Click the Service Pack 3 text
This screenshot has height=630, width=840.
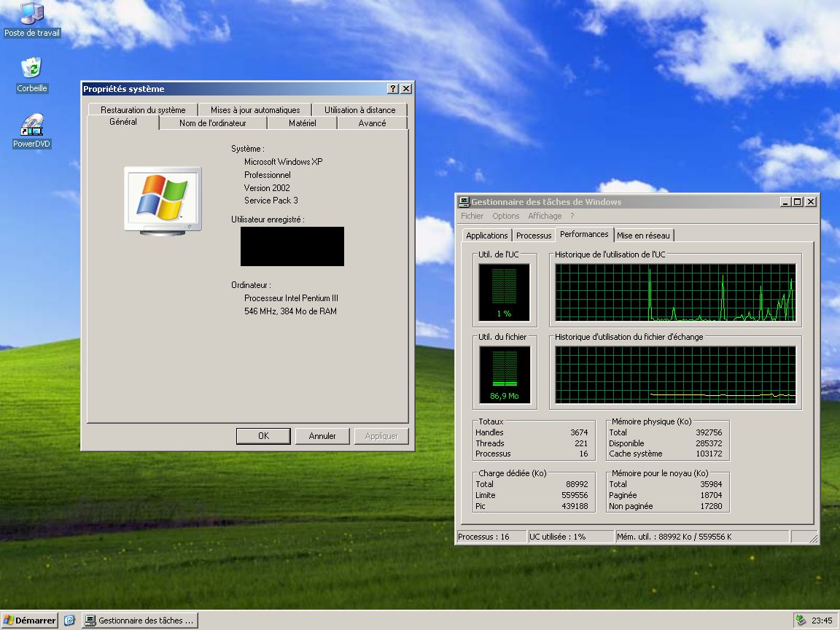click(271, 201)
